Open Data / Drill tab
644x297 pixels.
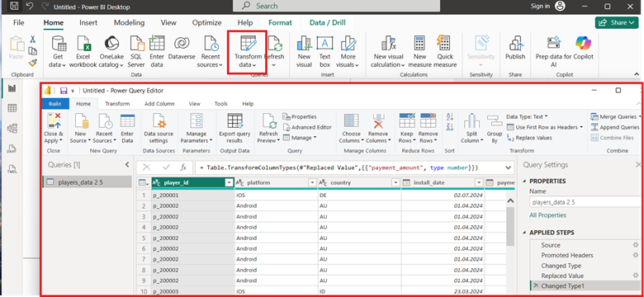327,23
